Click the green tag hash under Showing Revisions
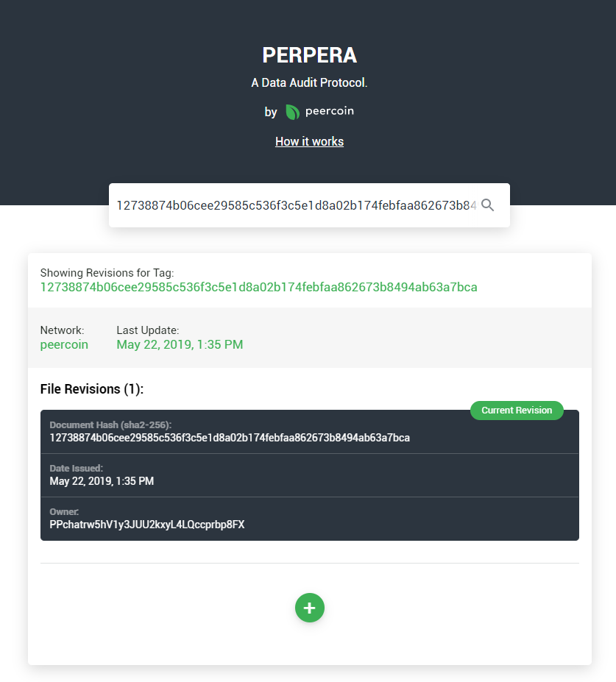The image size is (616, 682). pyautogui.click(x=258, y=287)
